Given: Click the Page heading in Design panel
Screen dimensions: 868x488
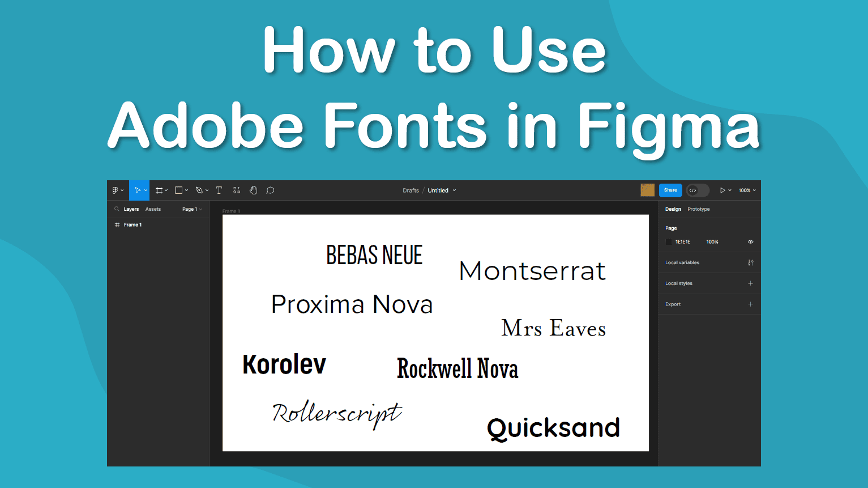Looking at the screenshot, I should coord(671,228).
